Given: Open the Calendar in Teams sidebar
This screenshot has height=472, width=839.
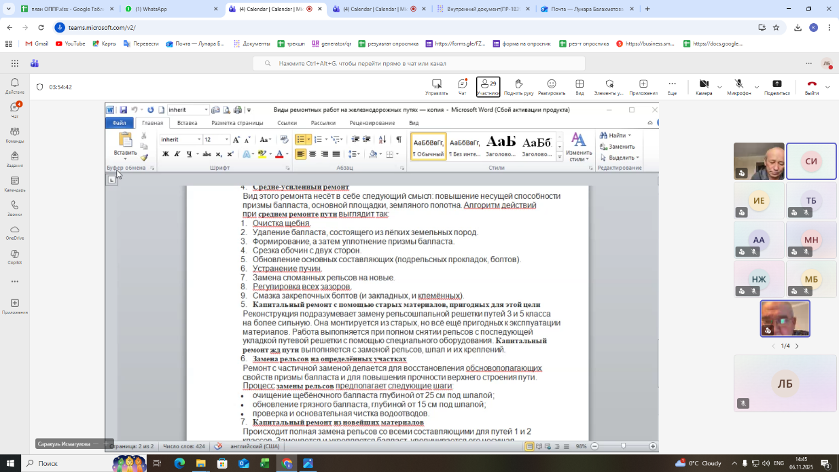Looking at the screenshot, I should point(14,183).
